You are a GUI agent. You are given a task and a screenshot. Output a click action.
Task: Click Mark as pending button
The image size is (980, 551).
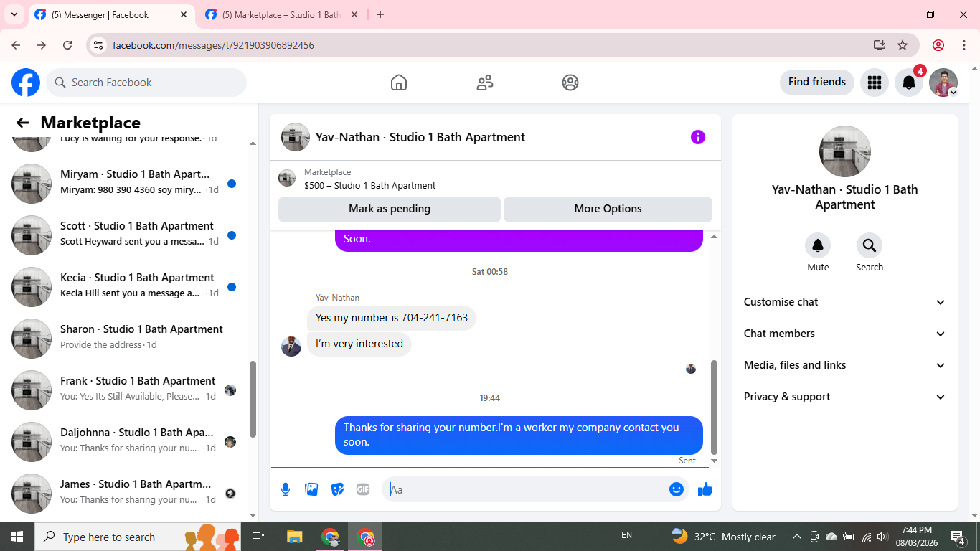tap(390, 209)
